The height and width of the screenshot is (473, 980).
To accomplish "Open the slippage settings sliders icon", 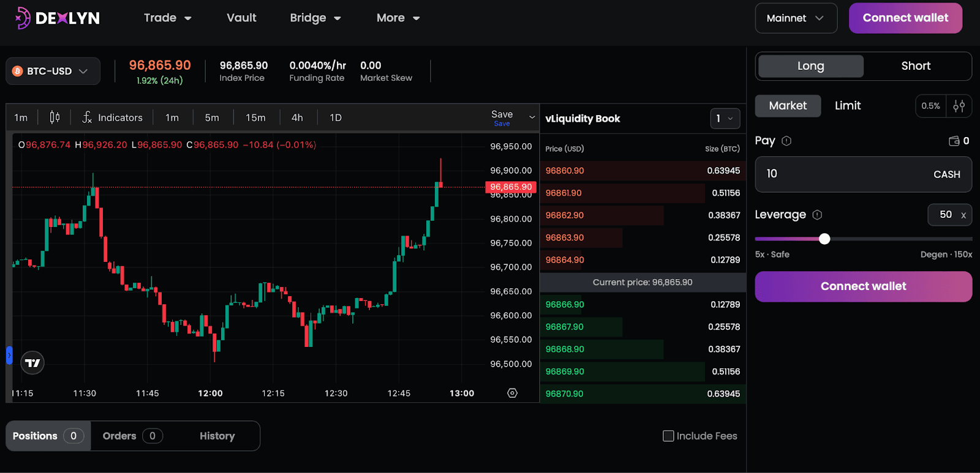I will pyautogui.click(x=959, y=106).
